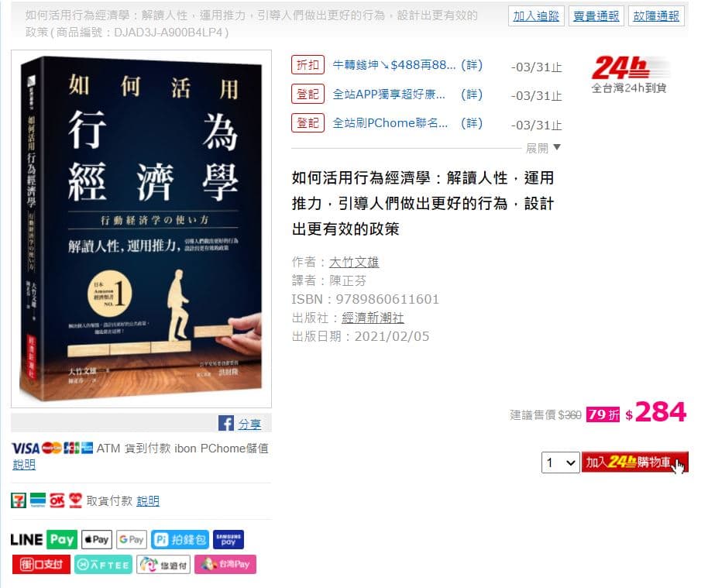Open the 賣貴通報 price report link

click(596, 16)
